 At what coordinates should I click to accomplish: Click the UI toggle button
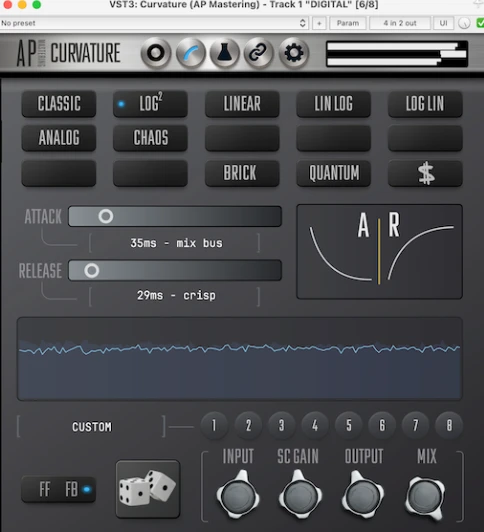pyautogui.click(x=443, y=23)
